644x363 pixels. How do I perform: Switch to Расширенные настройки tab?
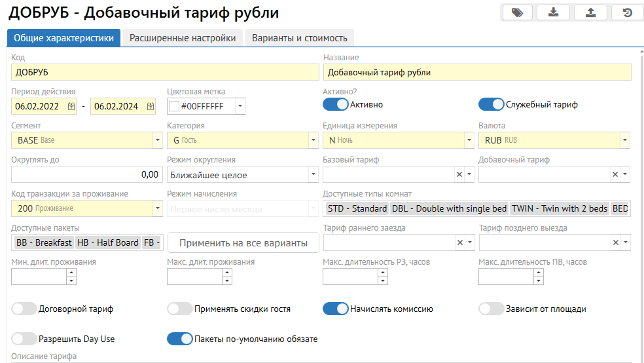click(x=183, y=38)
